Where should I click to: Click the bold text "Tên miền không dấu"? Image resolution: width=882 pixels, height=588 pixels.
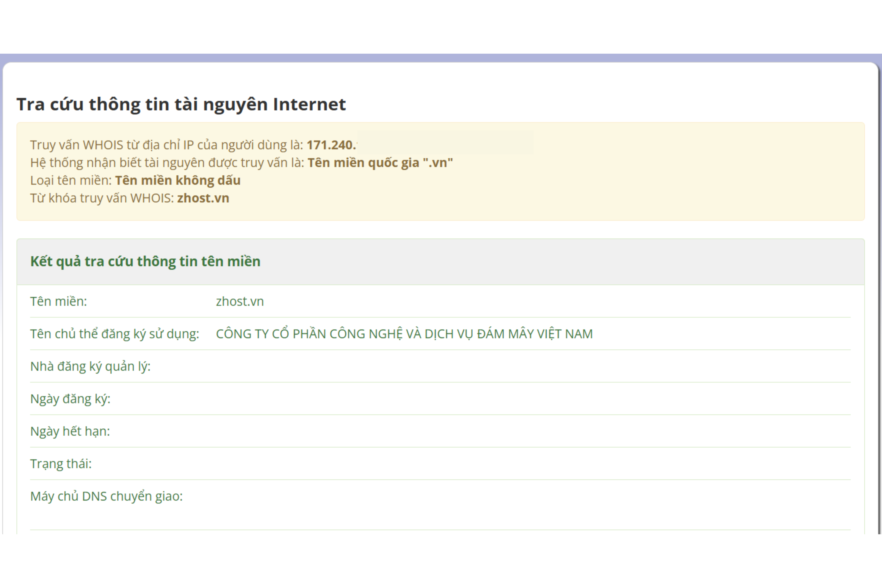177,180
